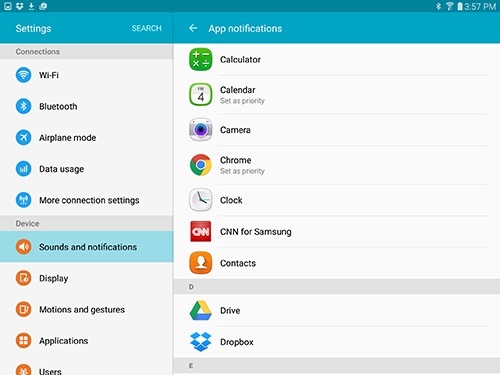Select Sounds and notifications entry
Viewport: 500px width, 375px height.
pyautogui.click(x=87, y=247)
